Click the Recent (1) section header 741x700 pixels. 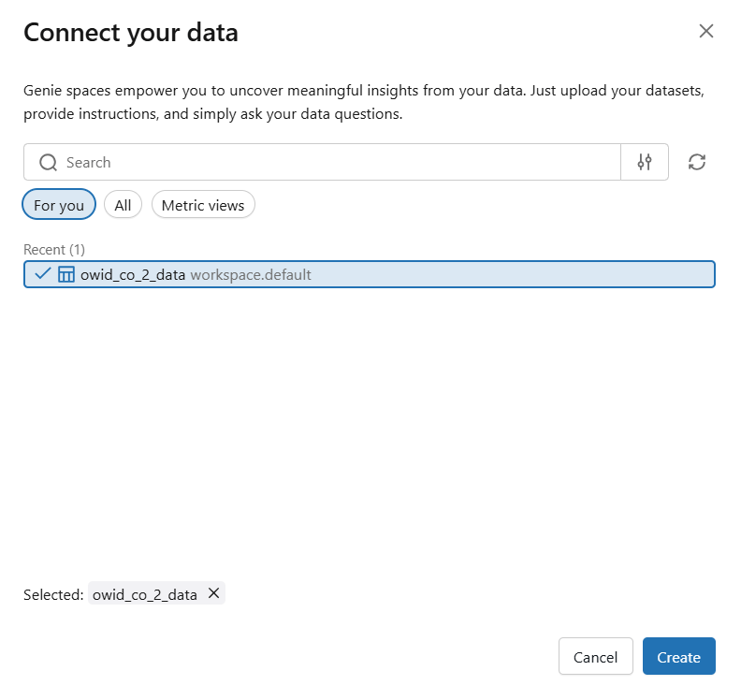coord(54,250)
